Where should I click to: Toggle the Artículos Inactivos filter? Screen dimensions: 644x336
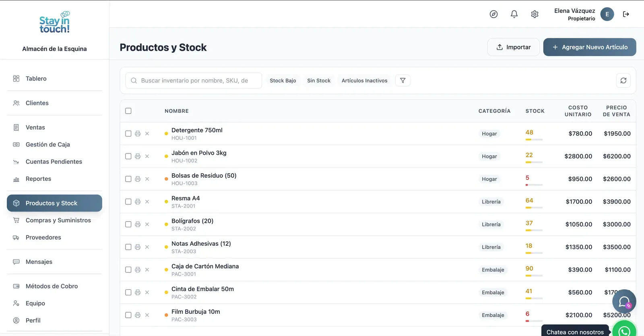[x=365, y=81]
